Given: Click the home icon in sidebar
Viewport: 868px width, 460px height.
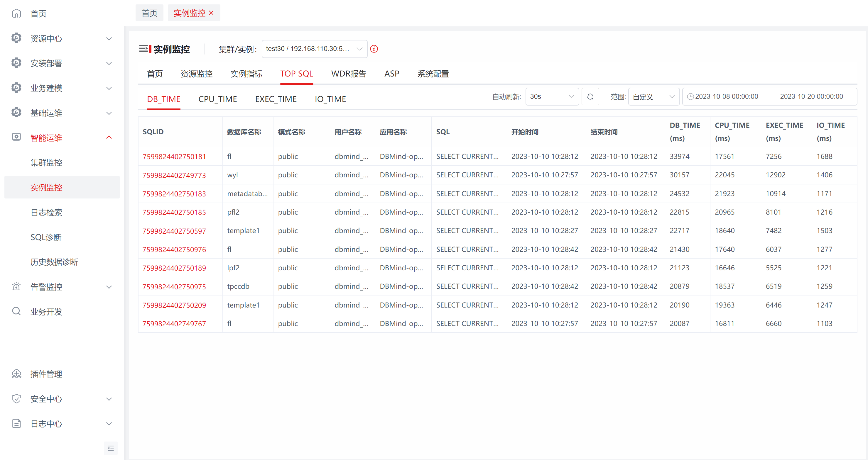Looking at the screenshot, I should pyautogui.click(x=16, y=13).
